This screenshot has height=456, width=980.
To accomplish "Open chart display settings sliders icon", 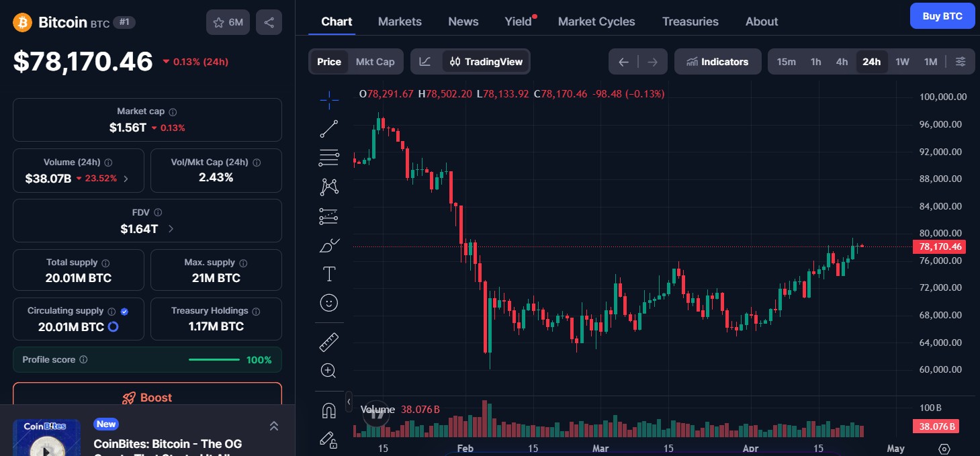I will pyautogui.click(x=961, y=61).
